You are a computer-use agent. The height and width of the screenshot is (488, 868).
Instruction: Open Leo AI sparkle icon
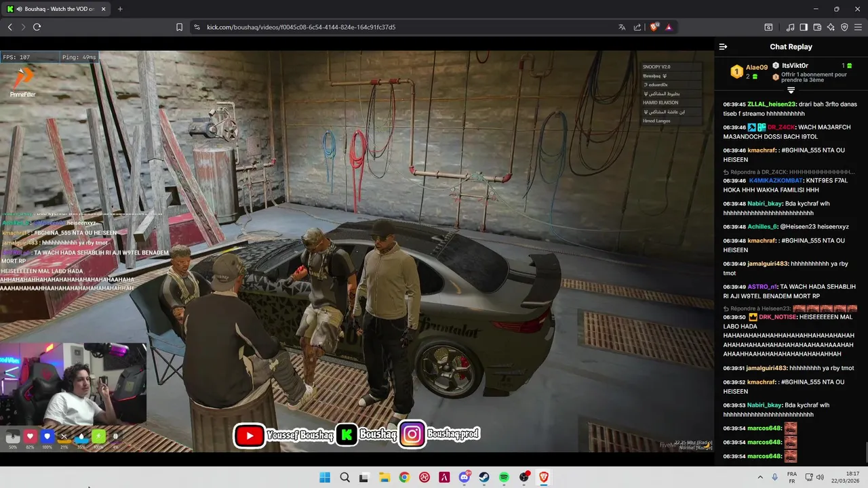[831, 27]
